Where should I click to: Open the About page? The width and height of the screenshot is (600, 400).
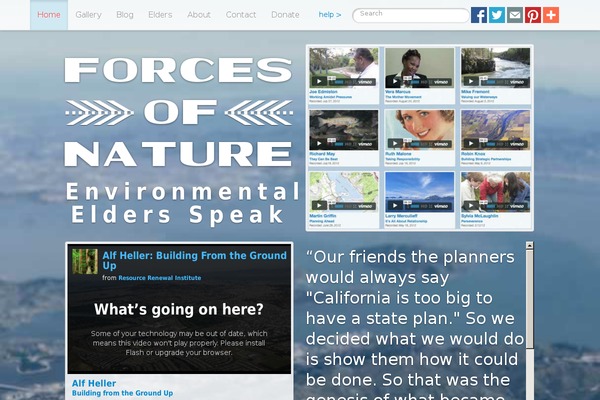tap(199, 15)
